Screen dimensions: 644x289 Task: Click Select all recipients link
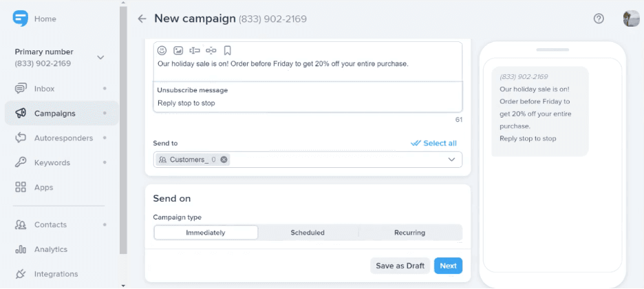pyautogui.click(x=433, y=143)
